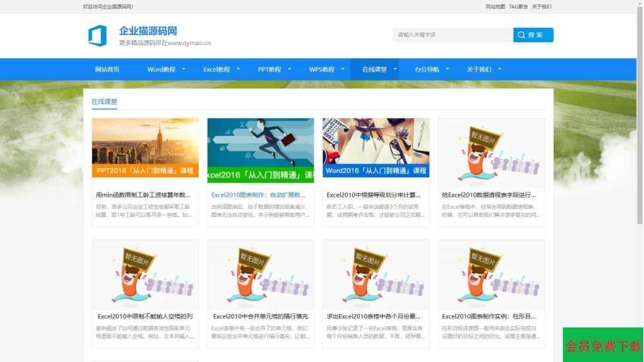Image resolution: width=644 pixels, height=362 pixels.
Task: Open the TAG聚合 link in top bar
Action: (x=519, y=6)
